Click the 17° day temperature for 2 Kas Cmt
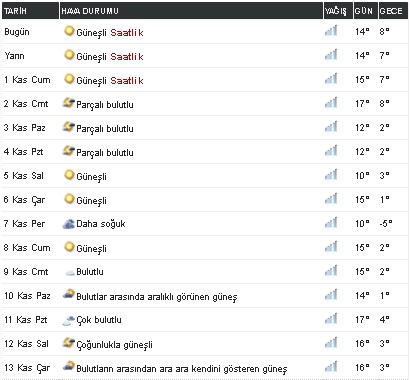The width and height of the screenshot is (411, 380). point(362,103)
